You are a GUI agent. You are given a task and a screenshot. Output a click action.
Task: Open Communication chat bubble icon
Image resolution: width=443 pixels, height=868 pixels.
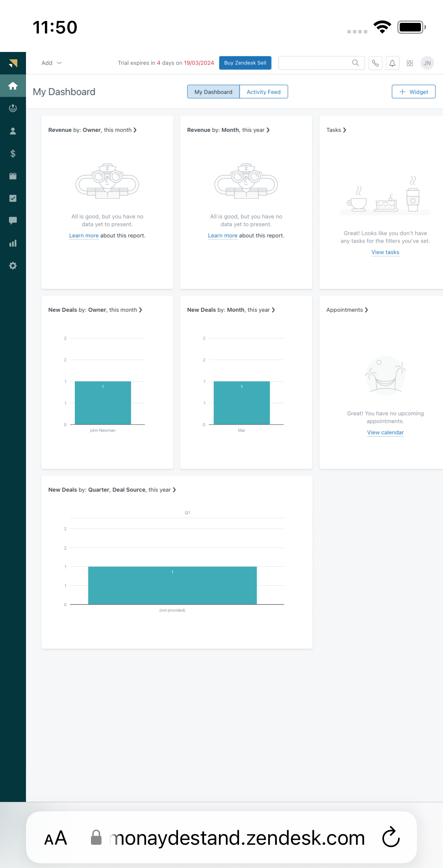[13, 220]
